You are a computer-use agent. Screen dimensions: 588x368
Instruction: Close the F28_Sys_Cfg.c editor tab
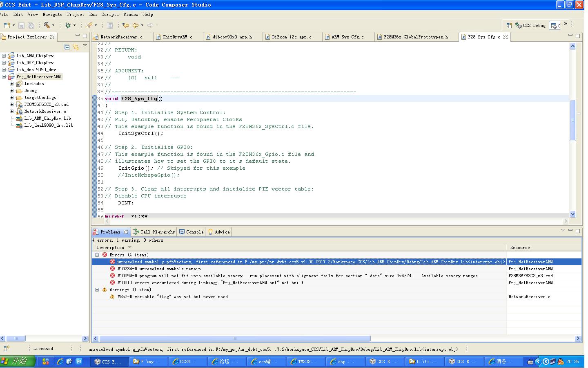pyautogui.click(x=506, y=37)
